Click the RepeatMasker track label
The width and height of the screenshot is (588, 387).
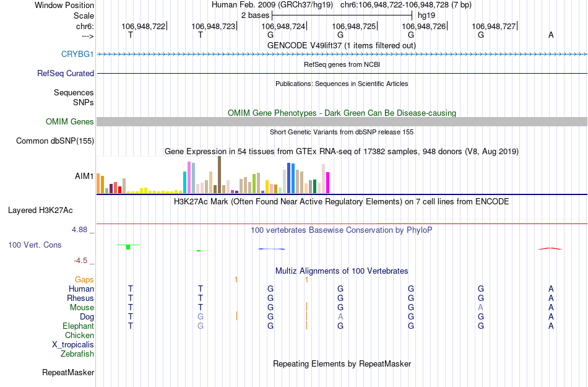point(68,373)
